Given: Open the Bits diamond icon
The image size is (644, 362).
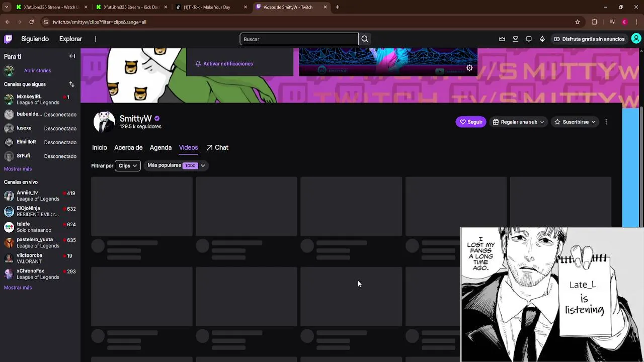Looking at the screenshot, I should pyautogui.click(x=542, y=39).
